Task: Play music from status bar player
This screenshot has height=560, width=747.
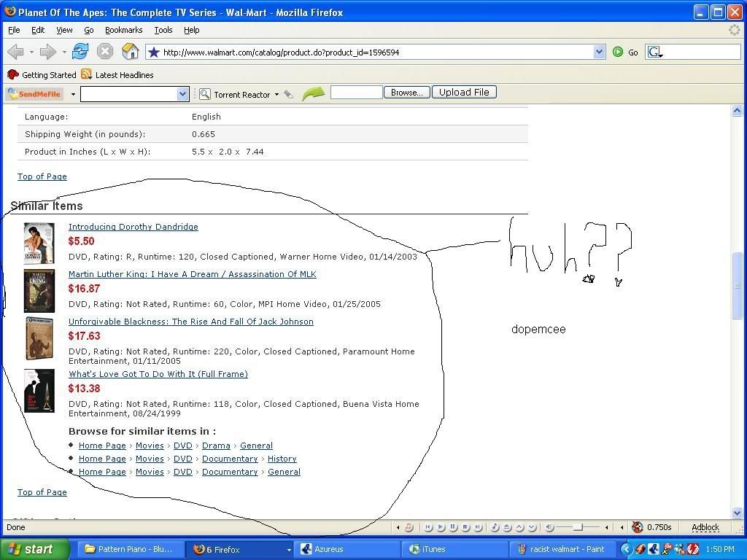Action: pyautogui.click(x=441, y=527)
